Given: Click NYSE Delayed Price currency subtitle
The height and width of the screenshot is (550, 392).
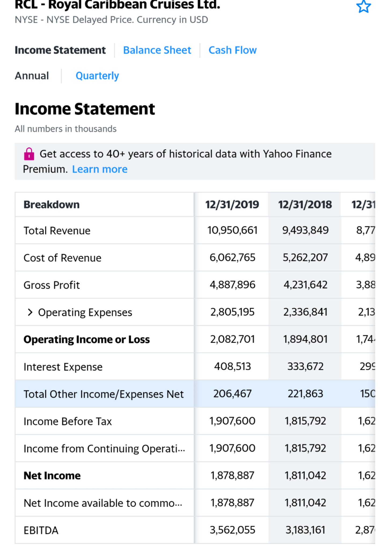Looking at the screenshot, I should coord(111,20).
